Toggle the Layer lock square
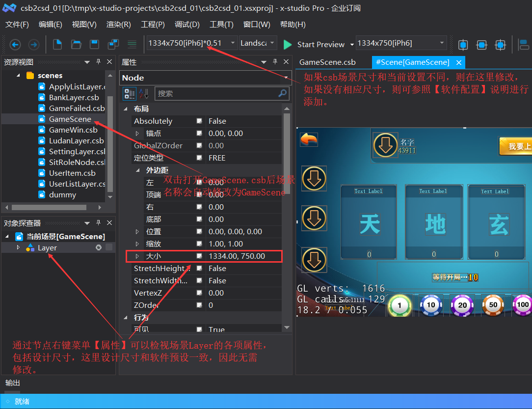Screen dimensions: 532x409 [x=109, y=247]
